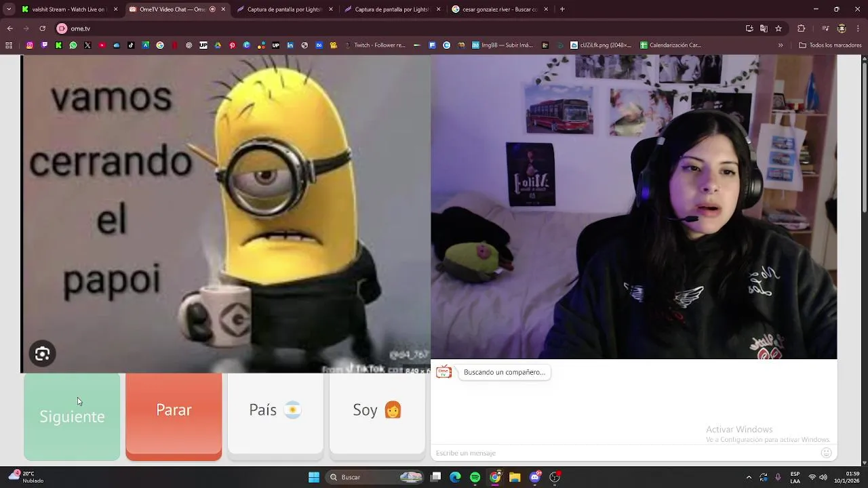
Task: Open the Todos los marcadores folder
Action: (x=830, y=45)
